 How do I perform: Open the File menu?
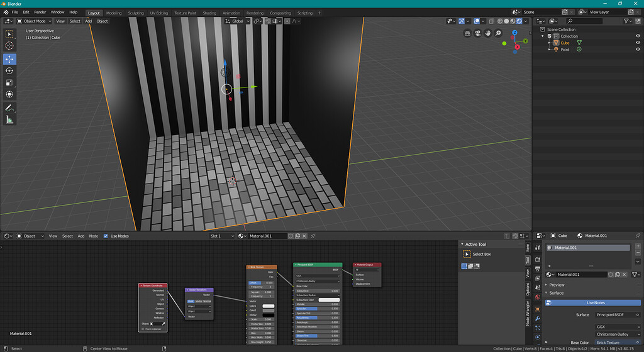point(15,13)
